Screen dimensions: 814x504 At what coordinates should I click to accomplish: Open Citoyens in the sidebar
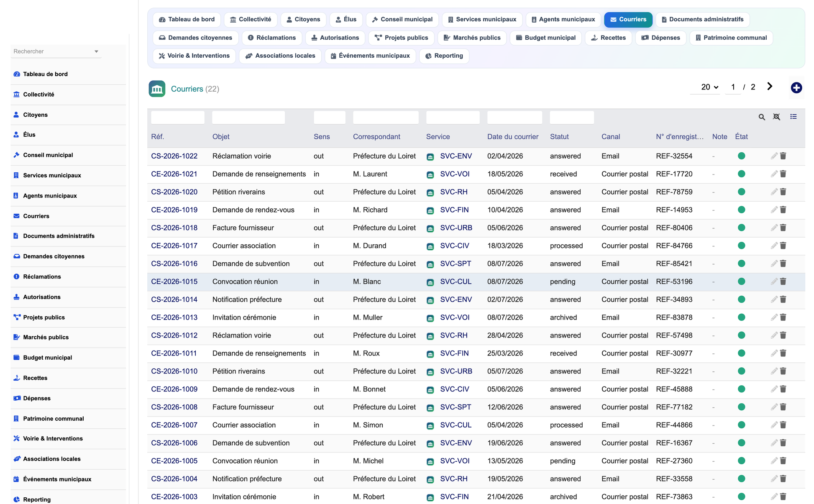click(35, 115)
